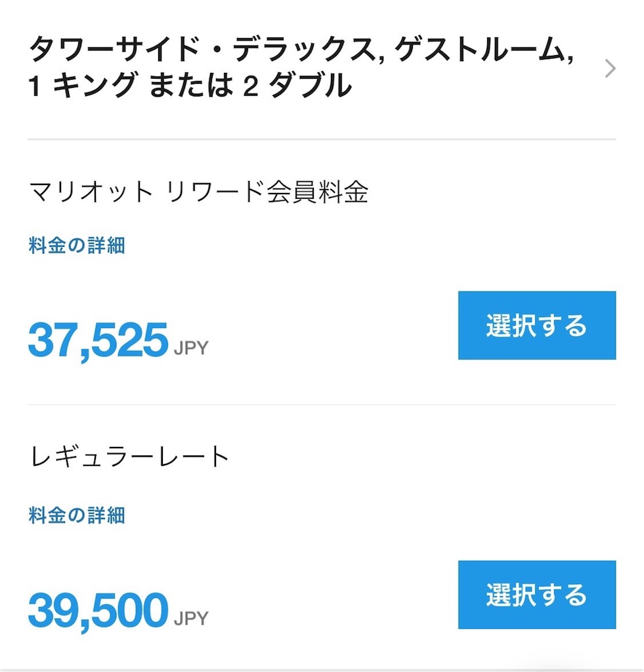Click JPY beside the 39,500 price
644x672 pixels.
191,618
